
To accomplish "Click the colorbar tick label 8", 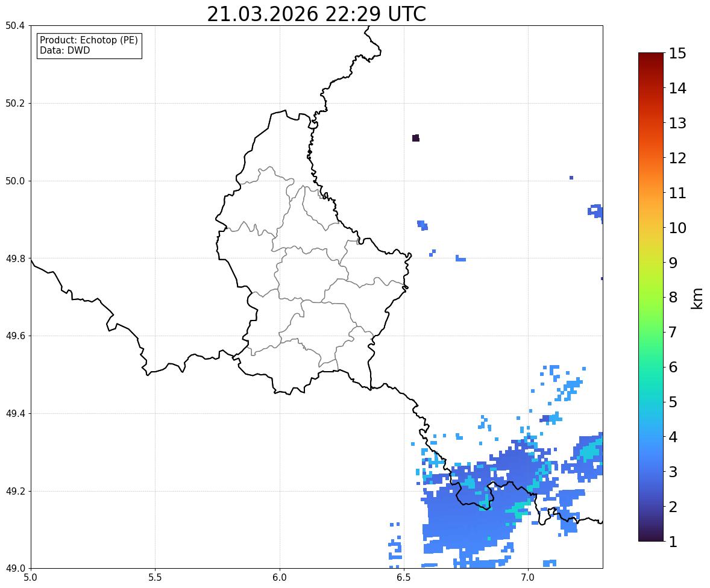I will click(673, 298).
